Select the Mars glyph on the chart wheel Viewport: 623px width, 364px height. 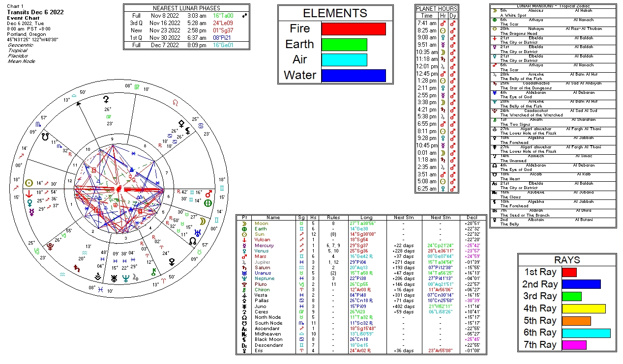pyautogui.click(x=208, y=193)
